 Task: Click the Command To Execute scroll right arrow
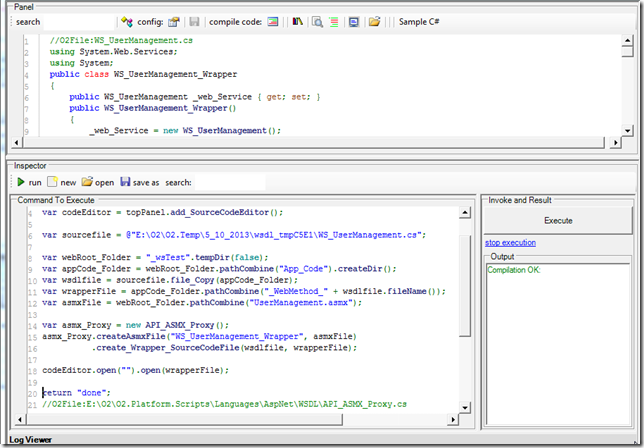(x=453, y=419)
